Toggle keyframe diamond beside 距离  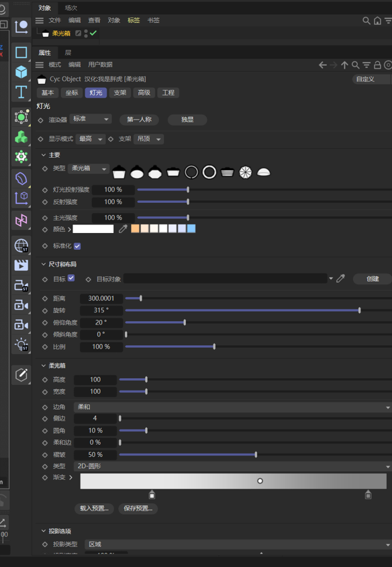[45, 299]
